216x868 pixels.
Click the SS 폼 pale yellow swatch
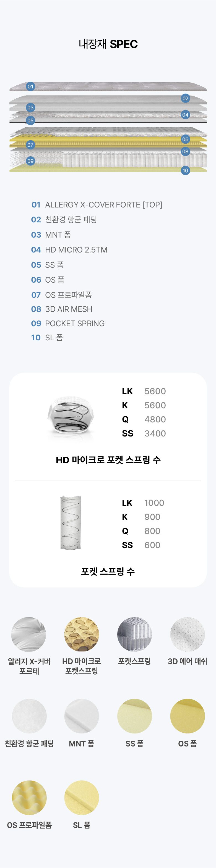(x=134, y=716)
